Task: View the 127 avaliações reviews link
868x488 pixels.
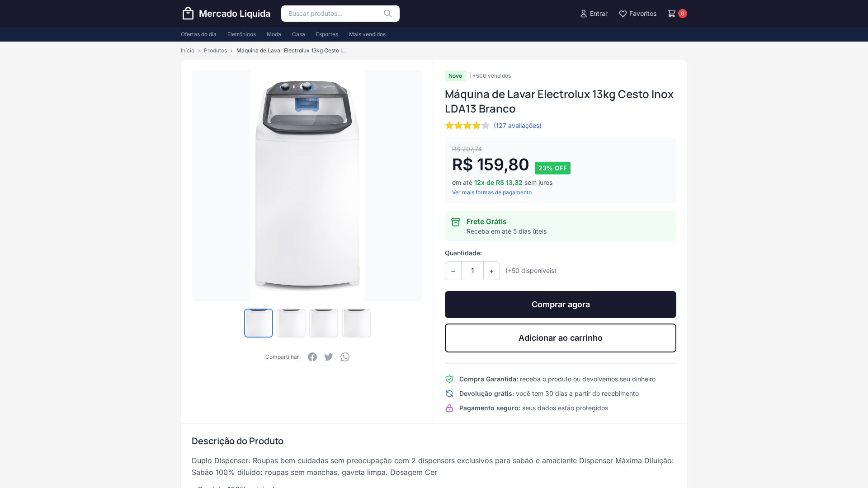Action: tap(517, 126)
